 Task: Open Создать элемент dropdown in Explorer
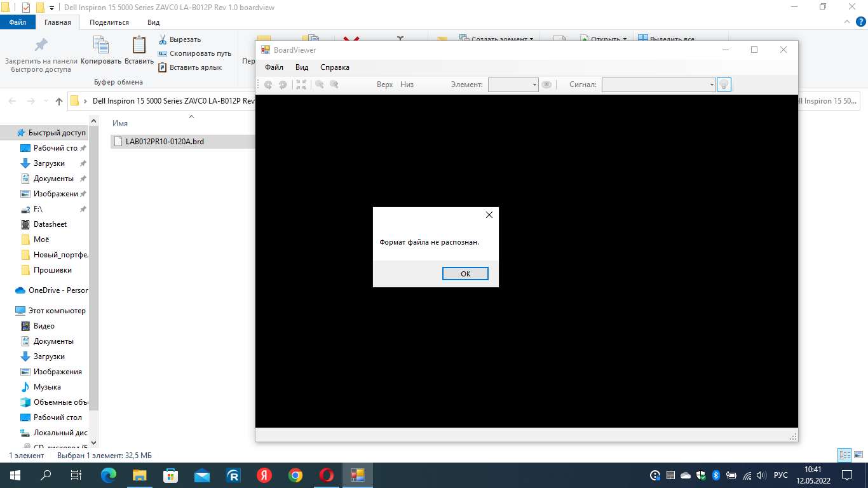(x=496, y=39)
